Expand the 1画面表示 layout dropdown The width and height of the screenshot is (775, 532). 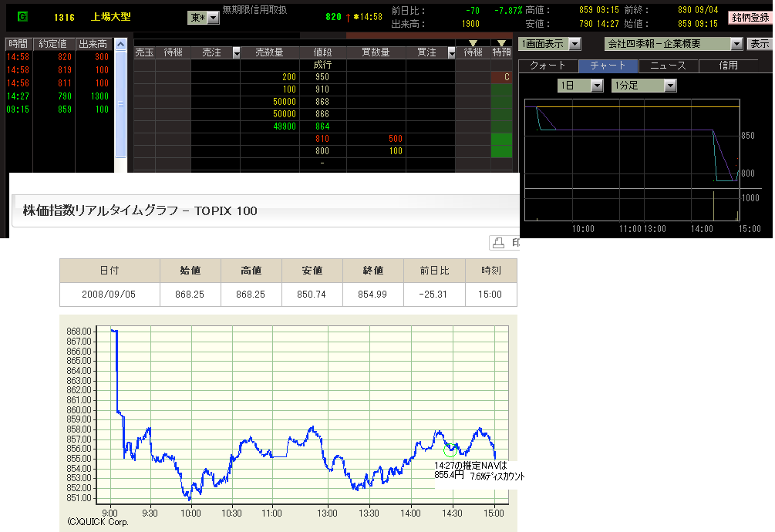click(575, 44)
